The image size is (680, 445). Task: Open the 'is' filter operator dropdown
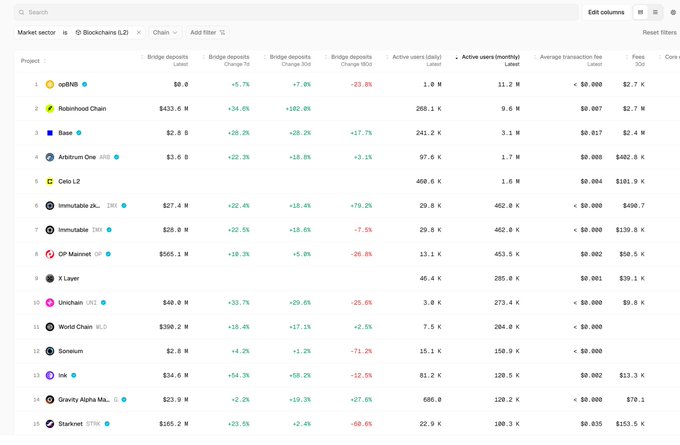tap(65, 33)
